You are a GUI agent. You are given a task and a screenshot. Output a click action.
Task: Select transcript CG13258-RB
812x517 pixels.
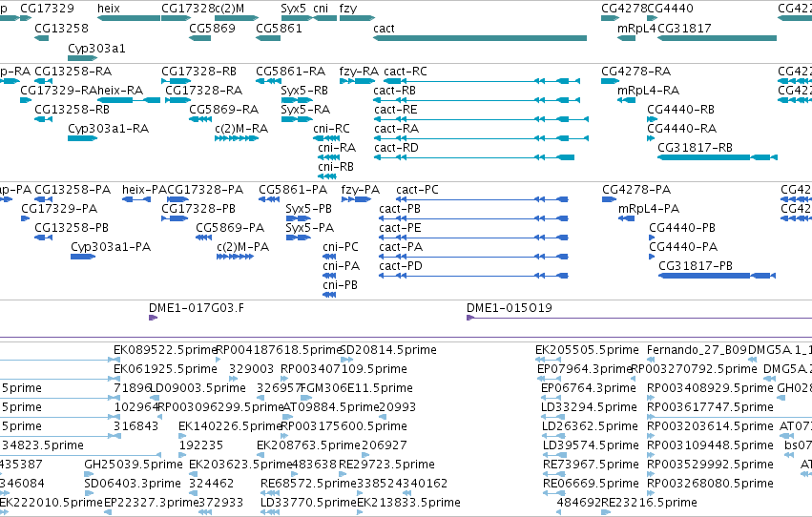[72, 109]
